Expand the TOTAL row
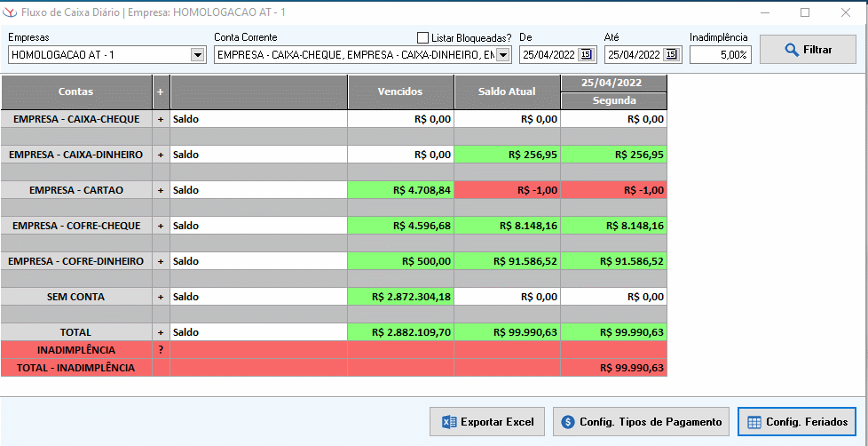The width and height of the screenshot is (868, 446). click(162, 332)
